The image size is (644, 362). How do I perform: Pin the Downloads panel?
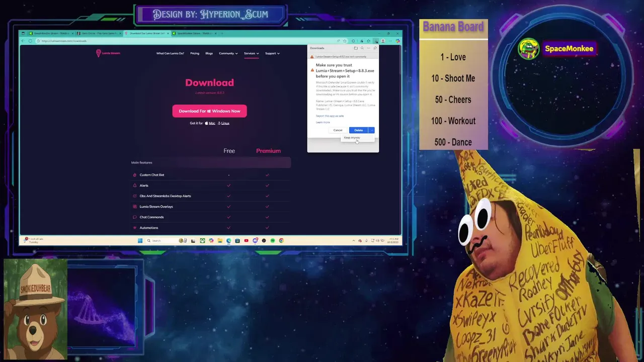[x=375, y=48]
